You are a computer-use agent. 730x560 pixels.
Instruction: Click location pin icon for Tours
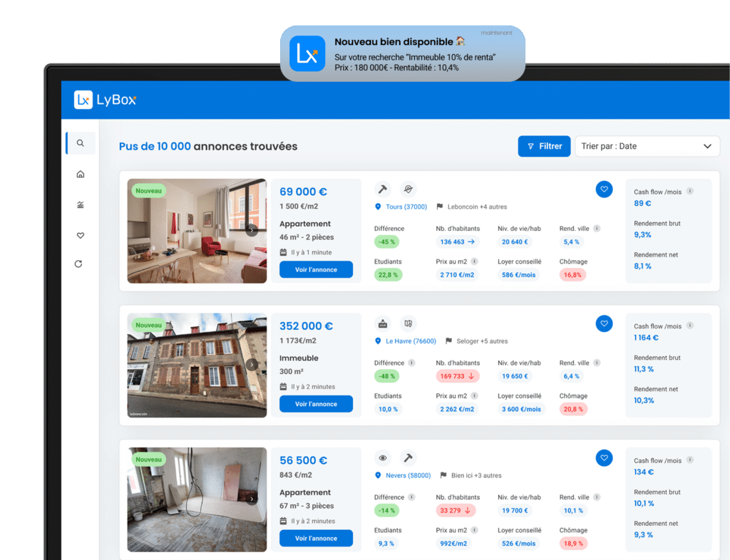pos(378,207)
